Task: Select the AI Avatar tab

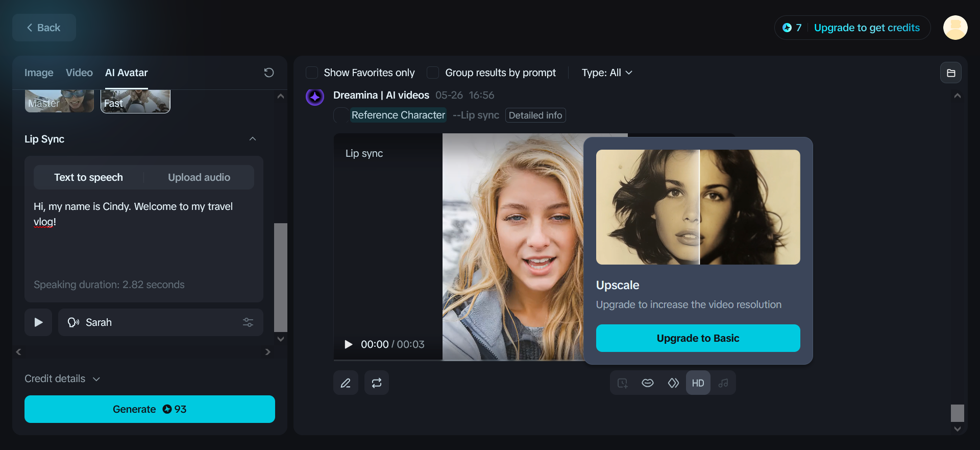Action: point(126,73)
